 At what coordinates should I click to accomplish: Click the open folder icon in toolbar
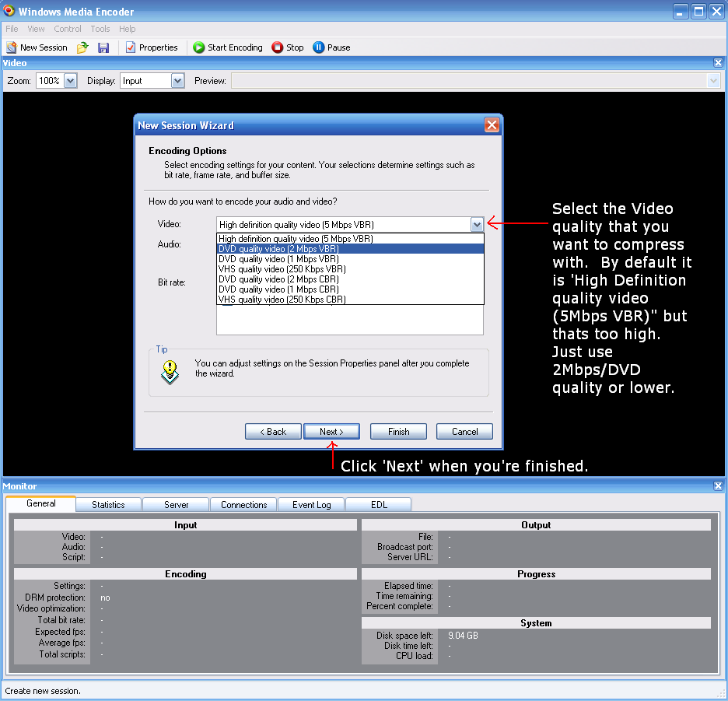[x=82, y=47]
